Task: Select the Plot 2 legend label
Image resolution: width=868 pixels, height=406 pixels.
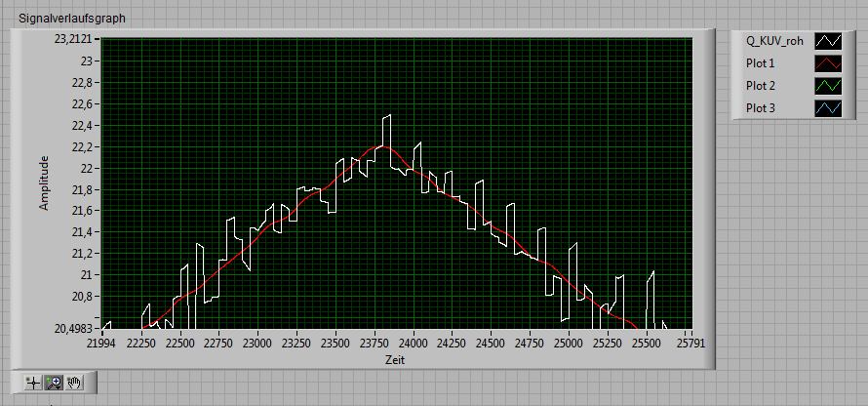Action: [761, 86]
